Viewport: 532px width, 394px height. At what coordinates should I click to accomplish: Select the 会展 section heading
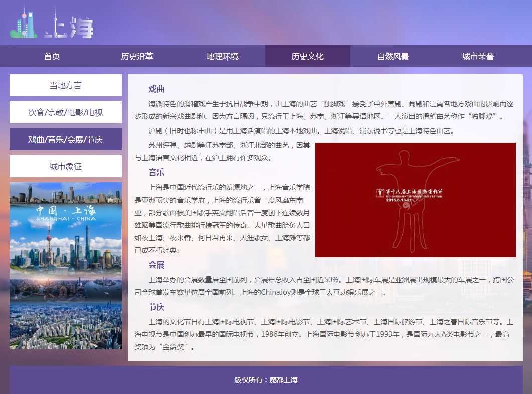[156, 265]
